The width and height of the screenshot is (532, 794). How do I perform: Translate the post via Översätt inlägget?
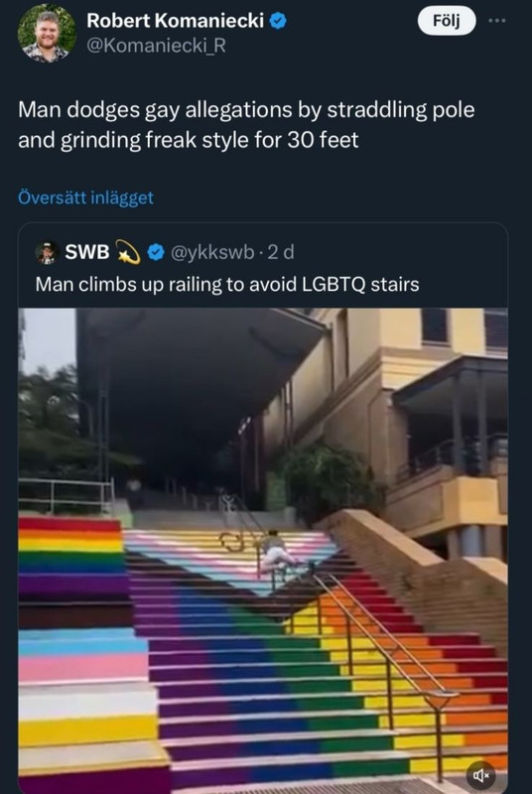pos(85,198)
